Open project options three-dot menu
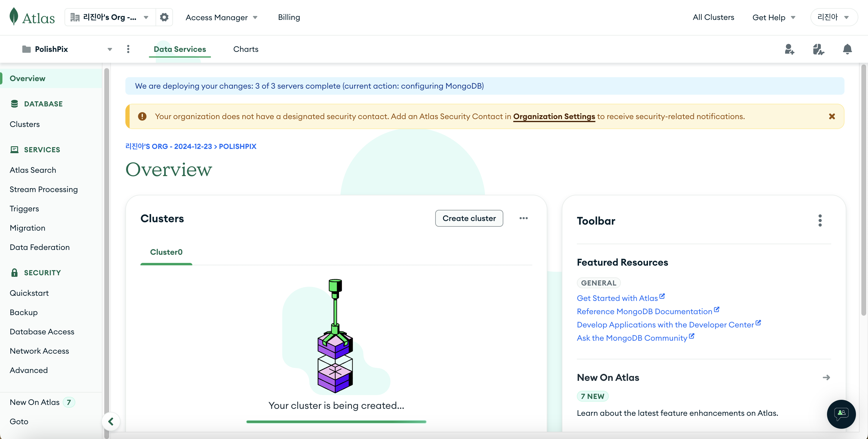Screen dimensions: 868x439 coord(128,49)
